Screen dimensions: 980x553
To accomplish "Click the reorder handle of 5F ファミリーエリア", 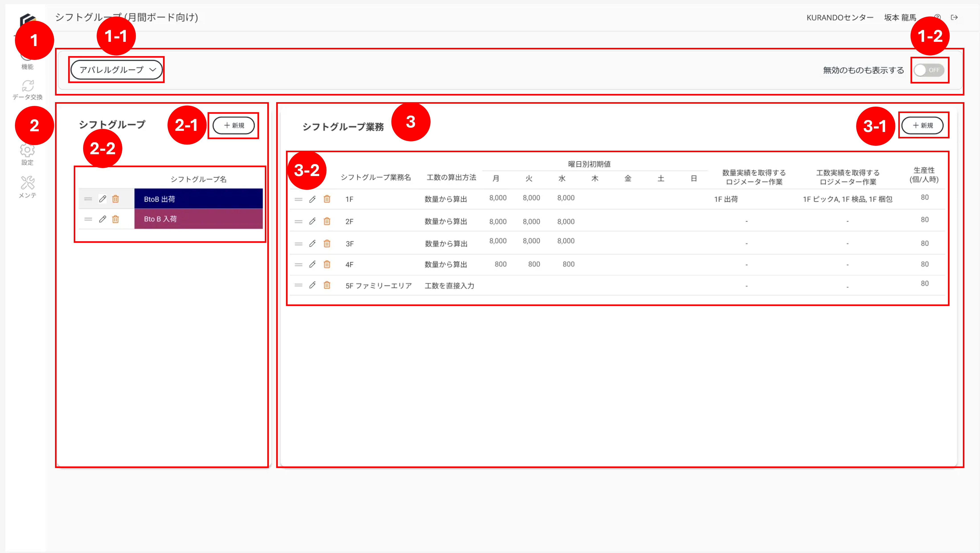I will pos(299,285).
